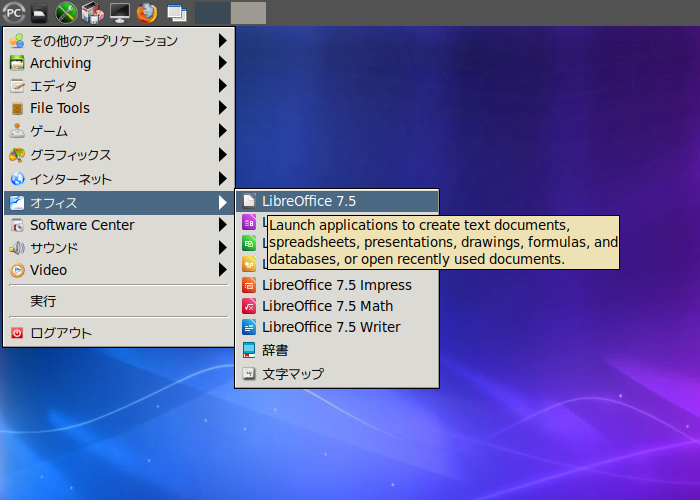Click the LibreOffice Draw yellow icon

249,264
